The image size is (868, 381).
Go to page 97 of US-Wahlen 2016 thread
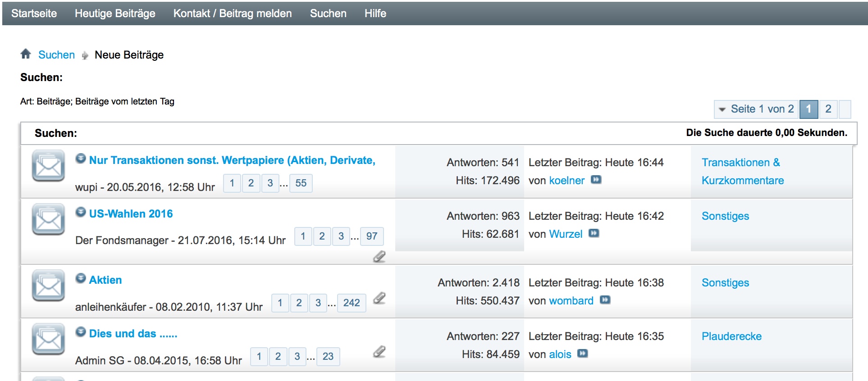372,236
